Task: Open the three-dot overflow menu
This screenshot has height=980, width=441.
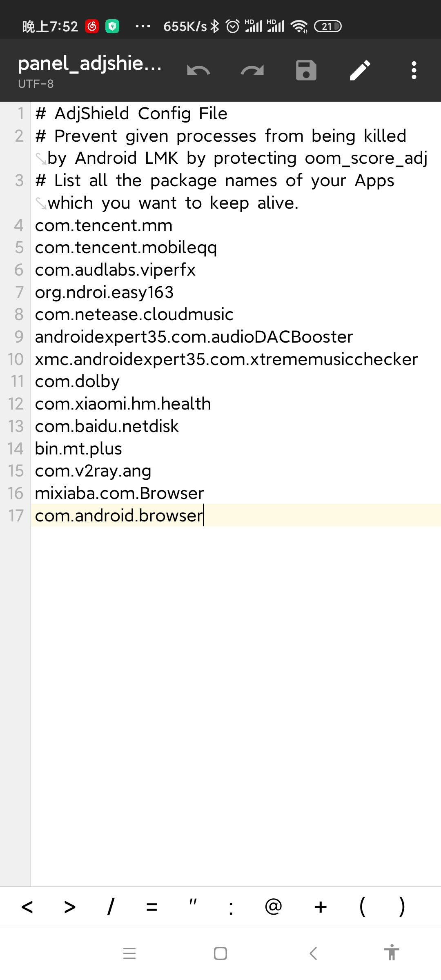Action: click(414, 70)
